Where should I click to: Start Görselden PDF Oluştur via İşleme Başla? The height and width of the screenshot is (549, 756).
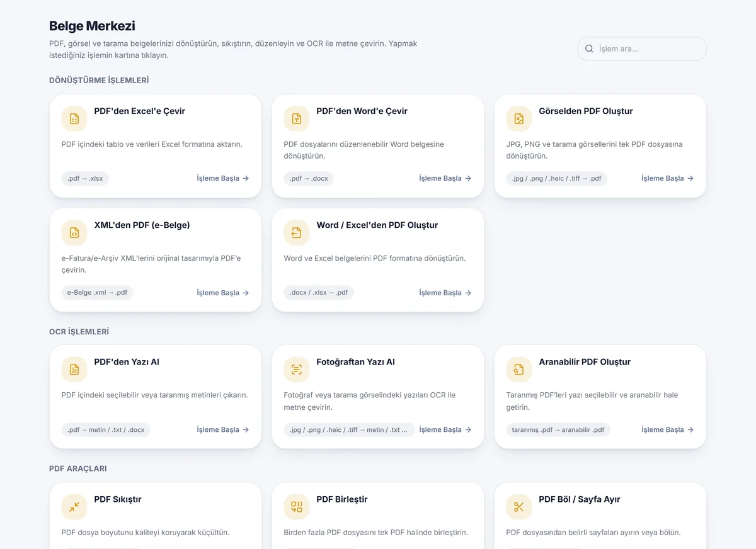click(x=668, y=178)
